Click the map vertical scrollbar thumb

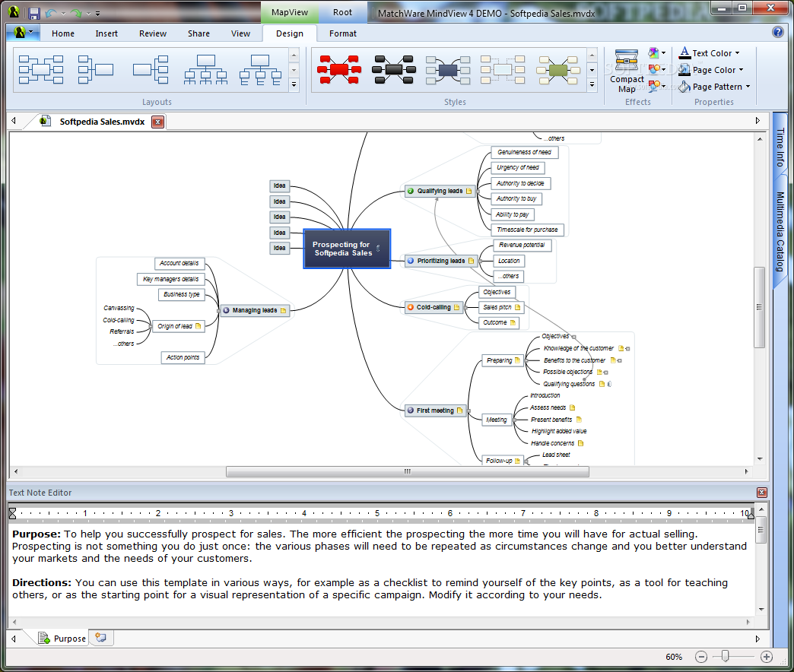pos(759,307)
